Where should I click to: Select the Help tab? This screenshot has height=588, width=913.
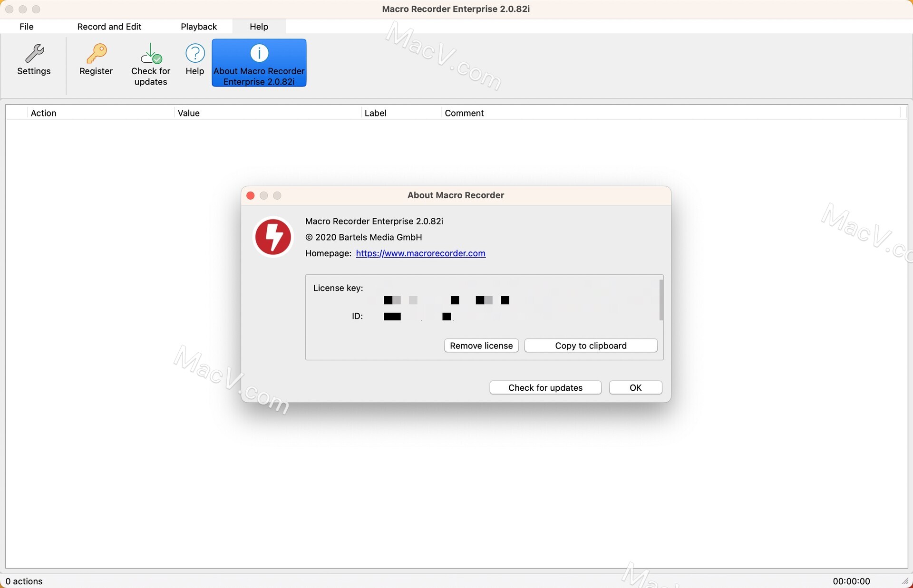pos(259,27)
